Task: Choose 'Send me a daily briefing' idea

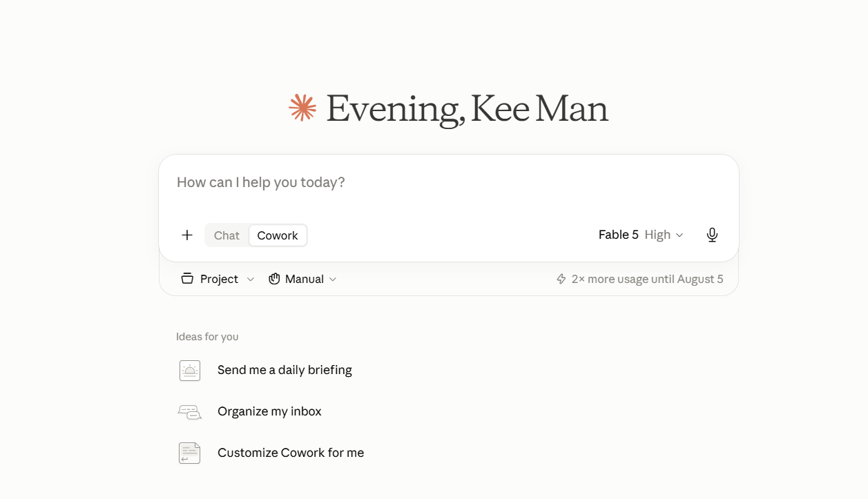Action: point(284,370)
